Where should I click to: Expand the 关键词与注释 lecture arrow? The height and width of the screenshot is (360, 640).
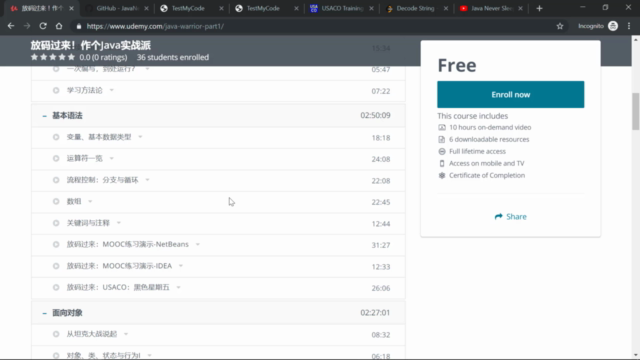[119, 223]
